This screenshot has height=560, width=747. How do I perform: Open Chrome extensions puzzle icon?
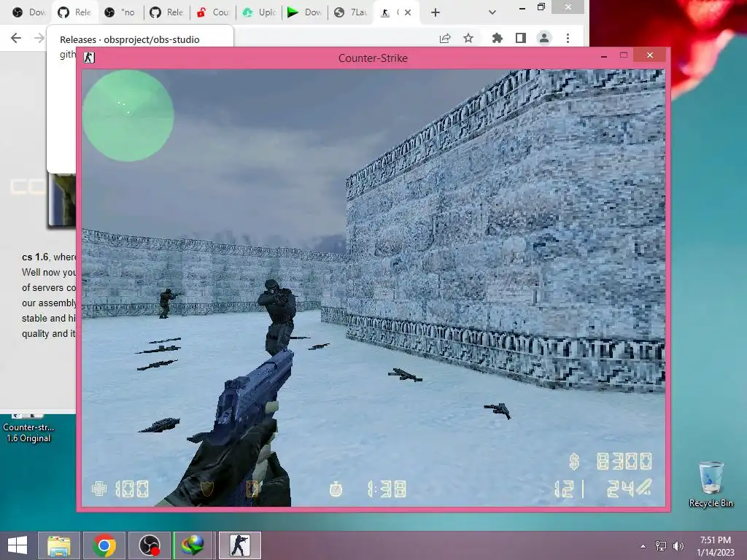[x=497, y=38]
